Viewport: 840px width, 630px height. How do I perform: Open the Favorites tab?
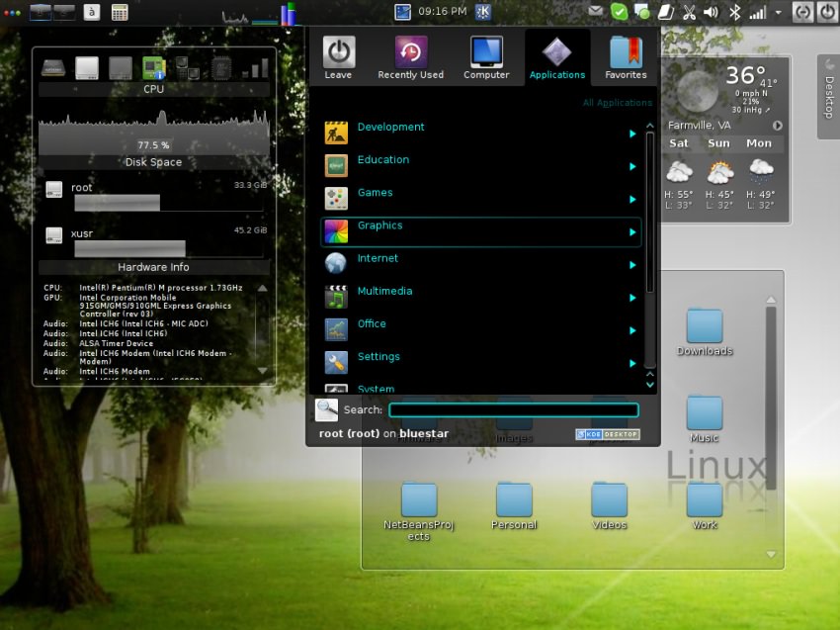tap(626, 53)
